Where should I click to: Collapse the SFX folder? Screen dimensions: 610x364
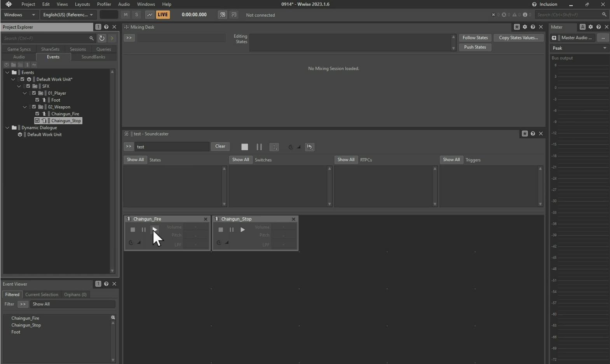(x=19, y=86)
